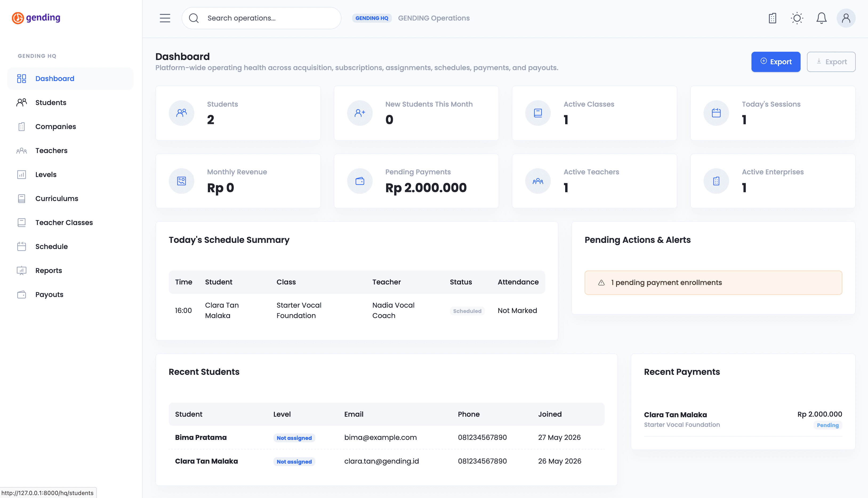
Task: Open the user profile avatar
Action: (846, 18)
